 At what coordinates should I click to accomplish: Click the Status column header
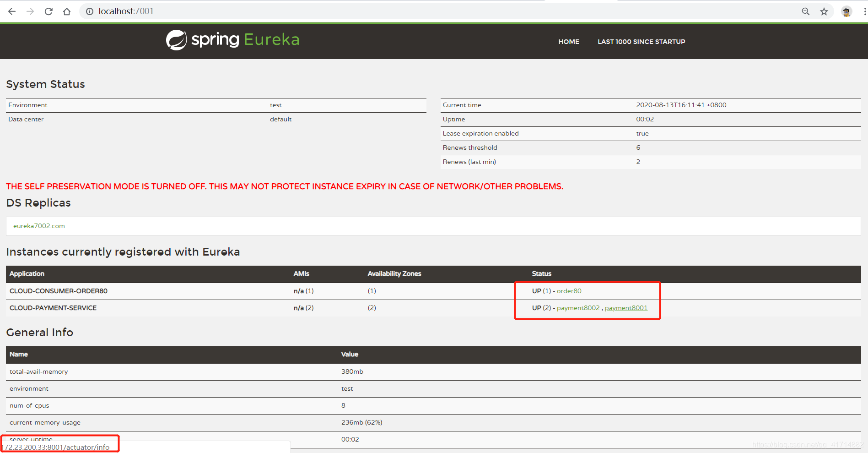point(541,273)
